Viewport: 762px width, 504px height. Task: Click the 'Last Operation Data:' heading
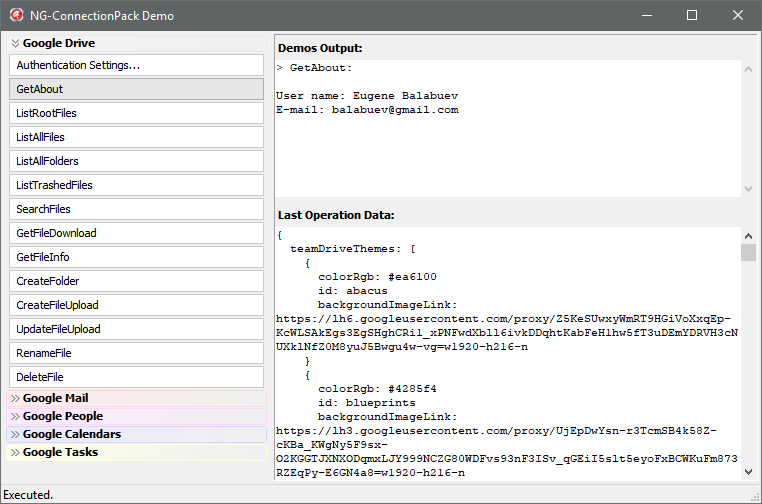[x=336, y=215]
